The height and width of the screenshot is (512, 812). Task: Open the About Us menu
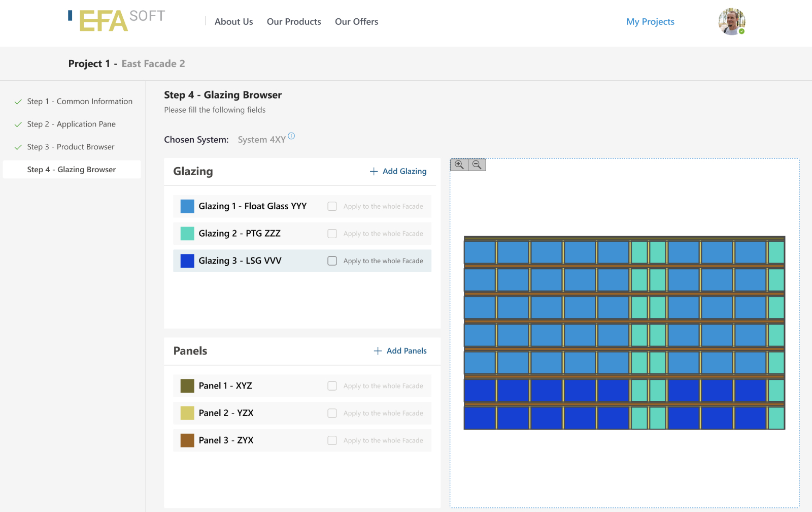pos(233,21)
